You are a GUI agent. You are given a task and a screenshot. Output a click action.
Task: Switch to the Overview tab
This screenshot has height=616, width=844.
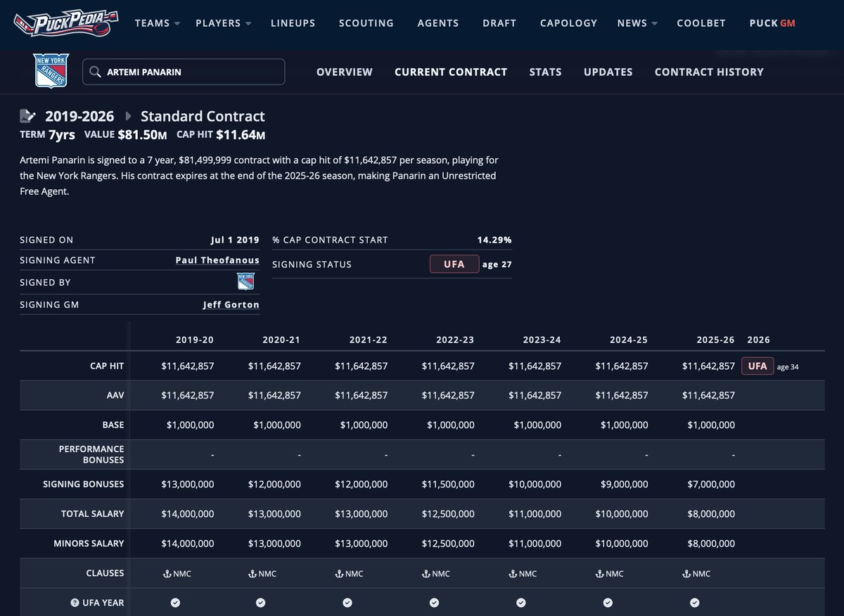(345, 72)
